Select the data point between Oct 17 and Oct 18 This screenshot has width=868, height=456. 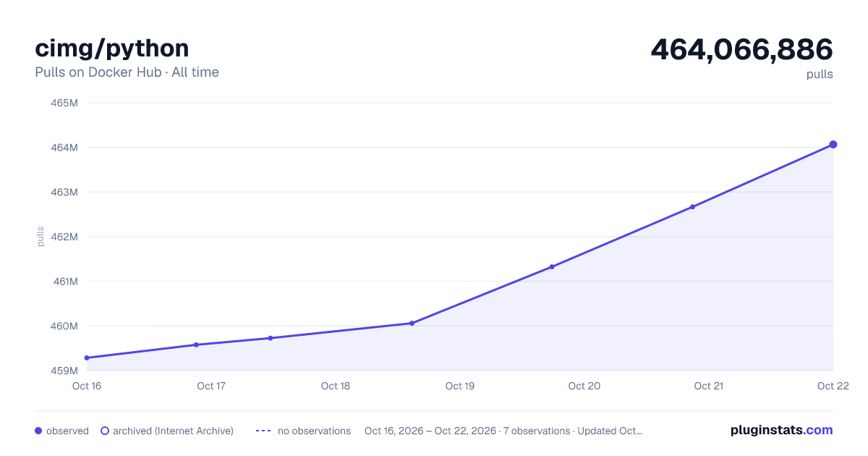click(271, 338)
